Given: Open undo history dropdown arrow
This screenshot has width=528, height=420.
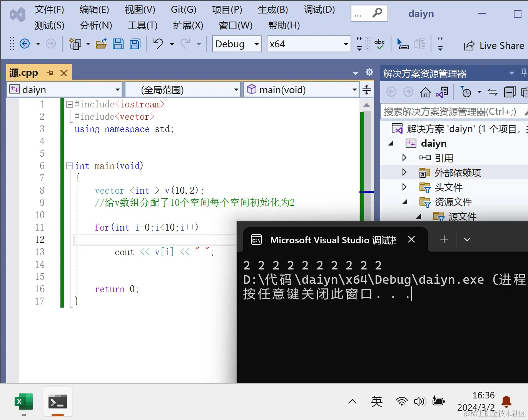Looking at the screenshot, I should click(x=172, y=44).
